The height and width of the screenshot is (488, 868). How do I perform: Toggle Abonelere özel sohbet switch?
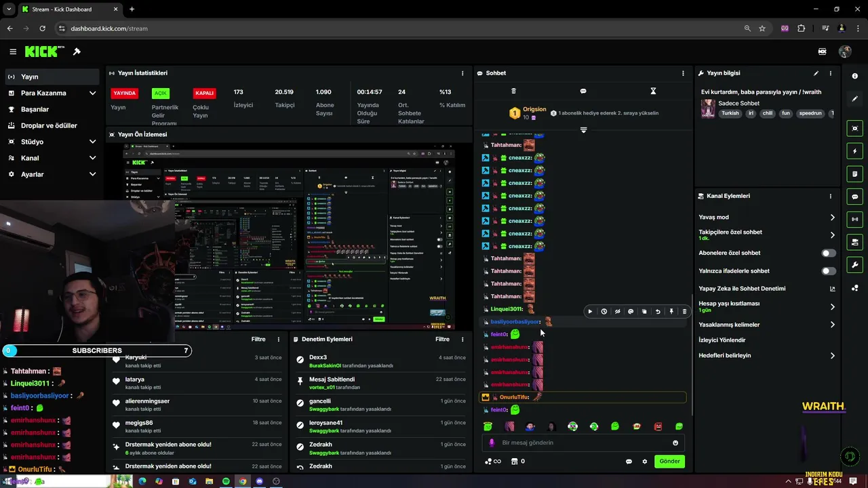click(x=829, y=253)
